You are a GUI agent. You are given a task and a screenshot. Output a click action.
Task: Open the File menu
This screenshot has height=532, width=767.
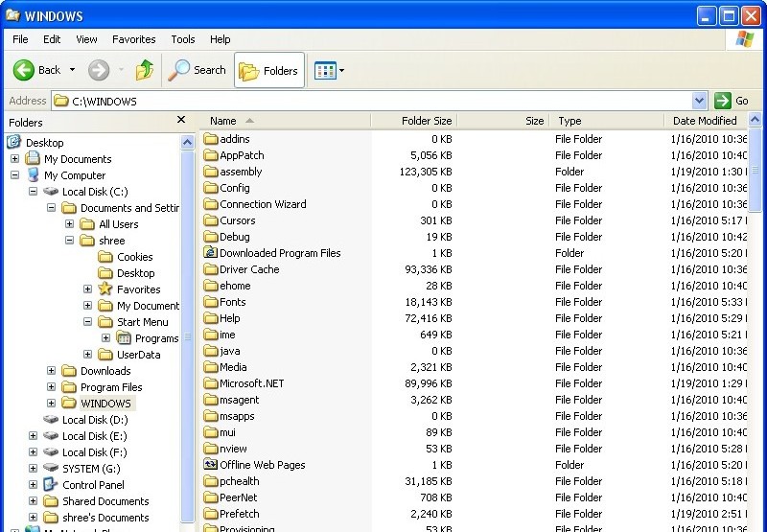coord(20,39)
